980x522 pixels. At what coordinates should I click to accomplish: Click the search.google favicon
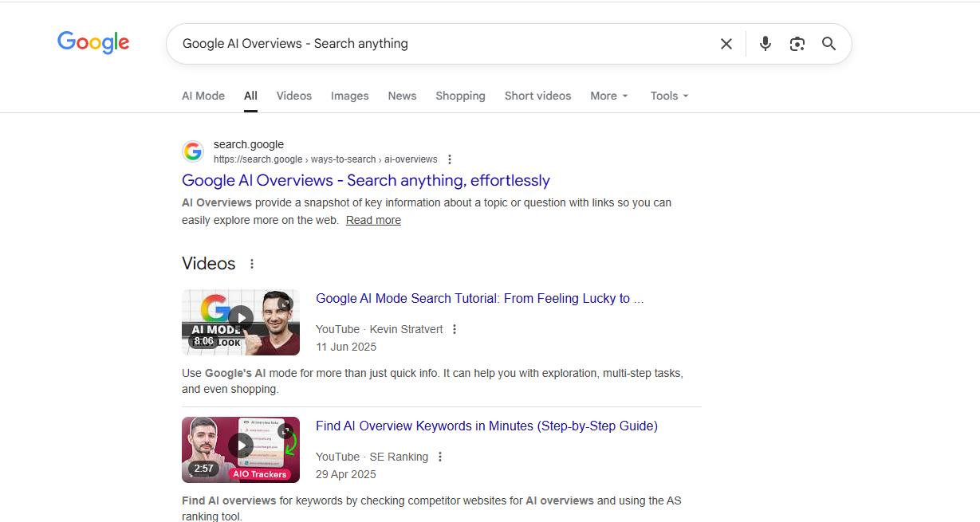pos(193,151)
